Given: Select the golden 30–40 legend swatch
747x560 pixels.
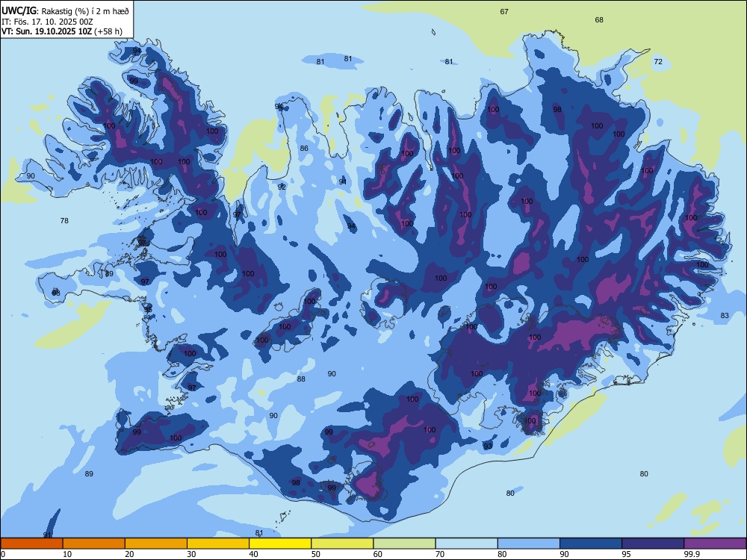Looking at the screenshot, I should coord(217,544).
